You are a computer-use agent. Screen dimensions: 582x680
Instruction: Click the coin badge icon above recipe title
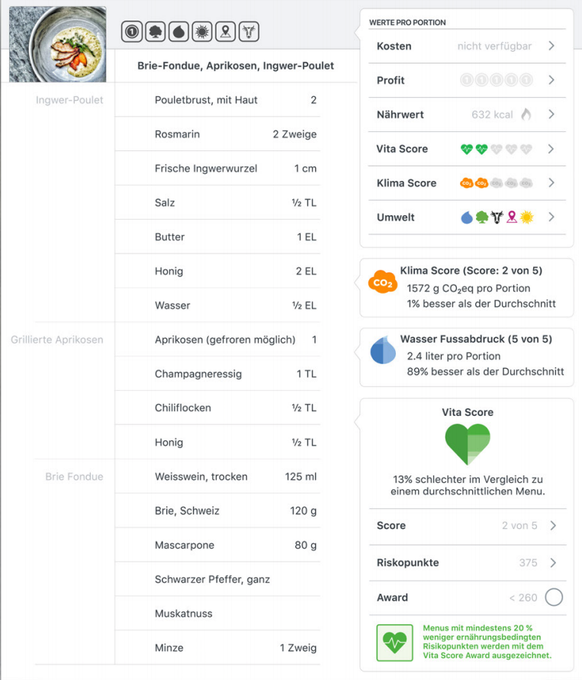pos(132,32)
